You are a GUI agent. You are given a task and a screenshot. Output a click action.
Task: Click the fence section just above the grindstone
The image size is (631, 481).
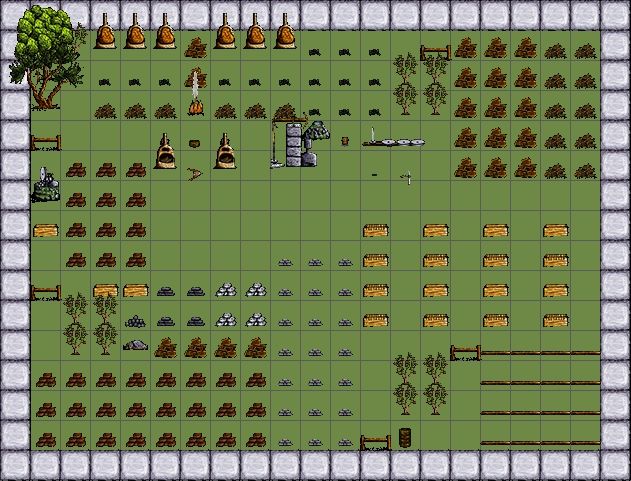coord(46,143)
